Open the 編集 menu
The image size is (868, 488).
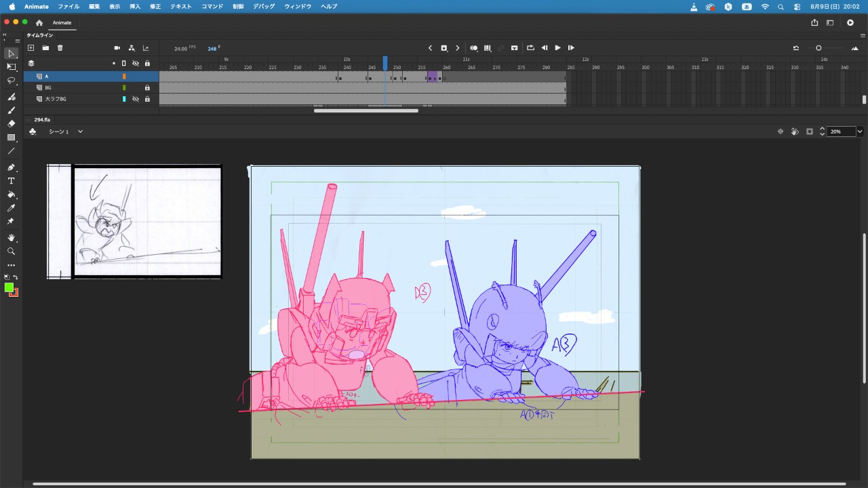click(94, 6)
